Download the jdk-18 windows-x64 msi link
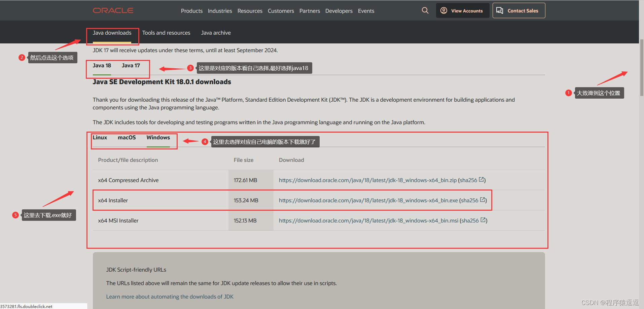Viewport: 644px width, 309px height. 368,220
